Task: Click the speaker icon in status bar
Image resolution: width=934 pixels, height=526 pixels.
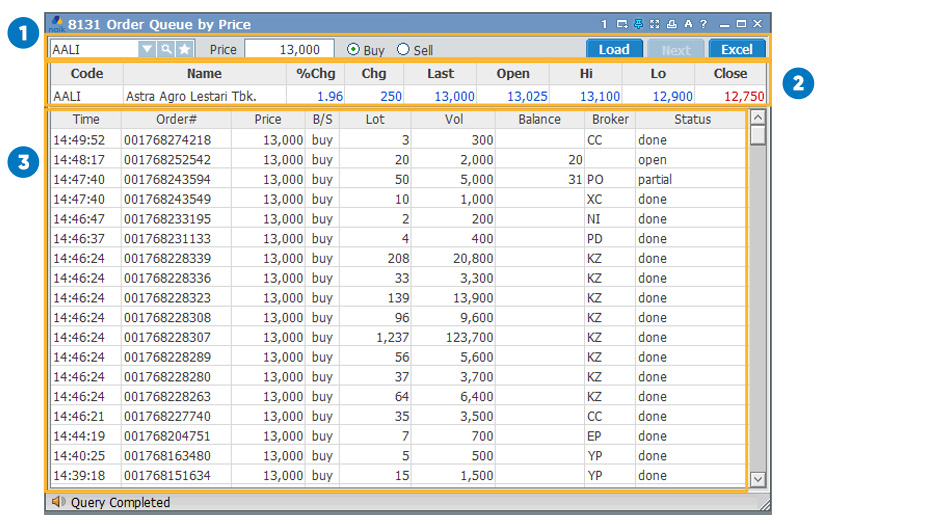Action: (58, 503)
